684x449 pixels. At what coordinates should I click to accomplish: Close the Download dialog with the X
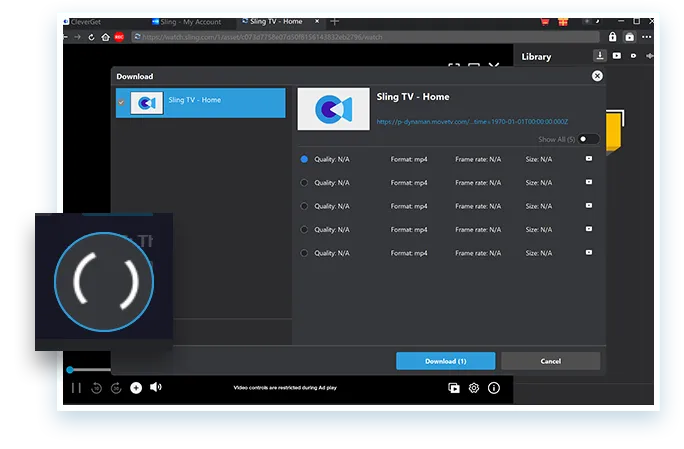point(597,76)
